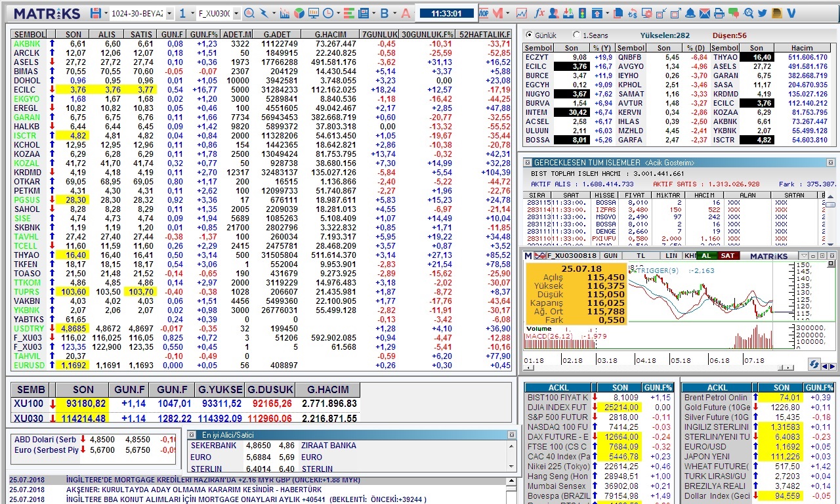Click the G.HACIM column header in watchlist
Viewport: 840px width, 504px height.
point(331,34)
